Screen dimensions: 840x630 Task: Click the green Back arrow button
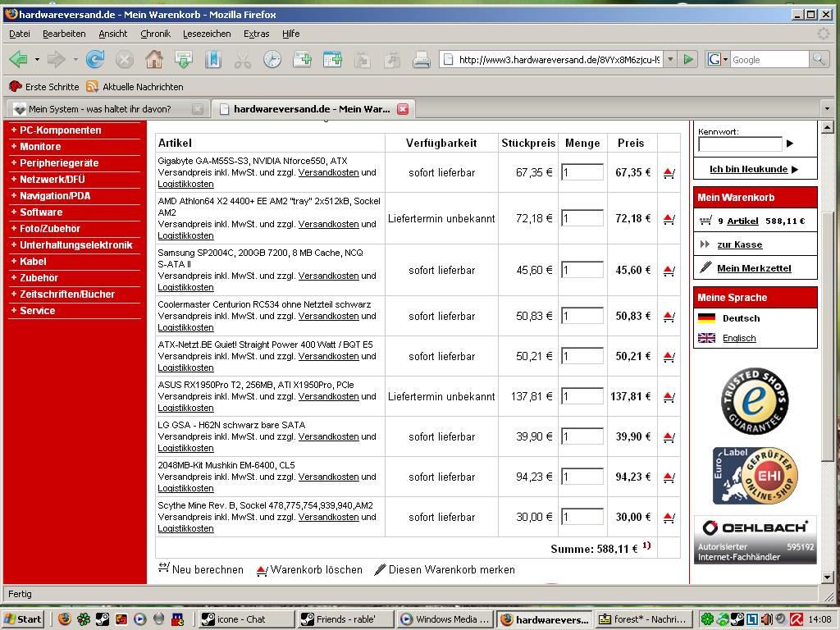pos(19,59)
